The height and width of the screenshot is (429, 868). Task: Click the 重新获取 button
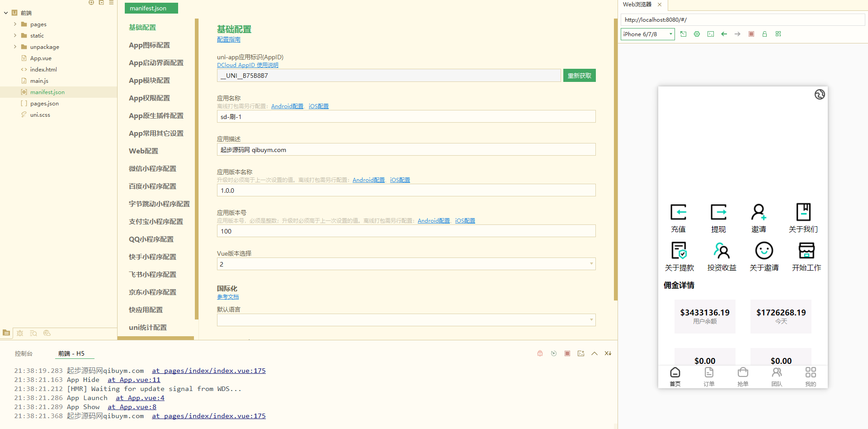(x=580, y=76)
